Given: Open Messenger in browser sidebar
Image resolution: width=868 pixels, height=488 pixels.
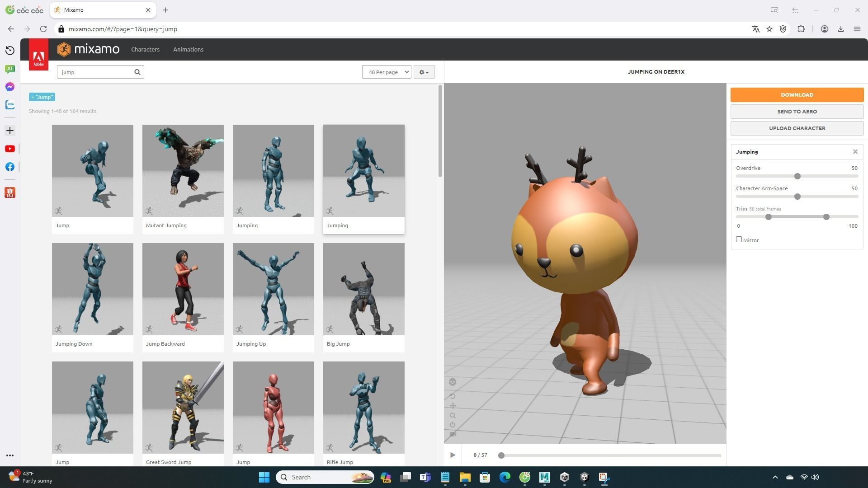Looking at the screenshot, I should pyautogui.click(x=10, y=87).
